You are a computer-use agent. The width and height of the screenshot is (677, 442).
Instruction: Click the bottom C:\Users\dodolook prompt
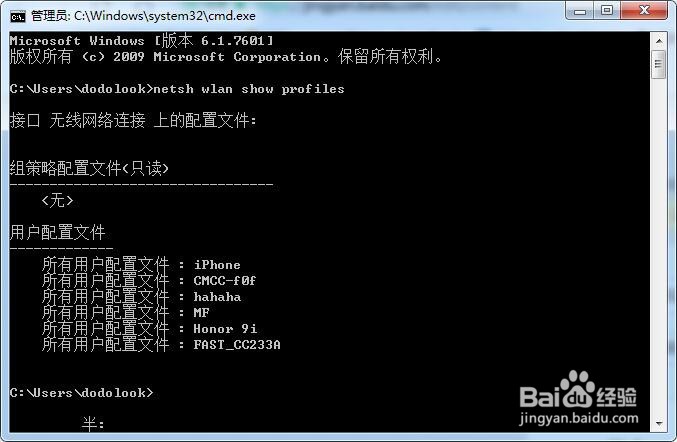pyautogui.click(x=81, y=392)
